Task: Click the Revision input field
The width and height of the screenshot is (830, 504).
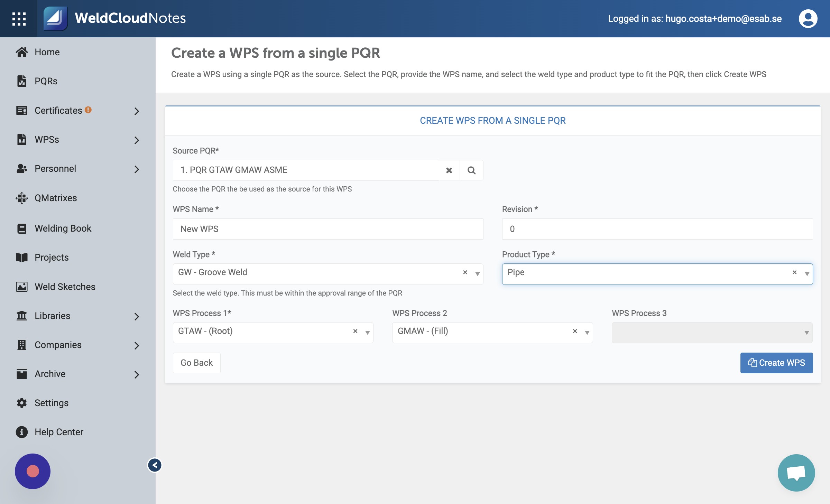Action: click(x=657, y=229)
